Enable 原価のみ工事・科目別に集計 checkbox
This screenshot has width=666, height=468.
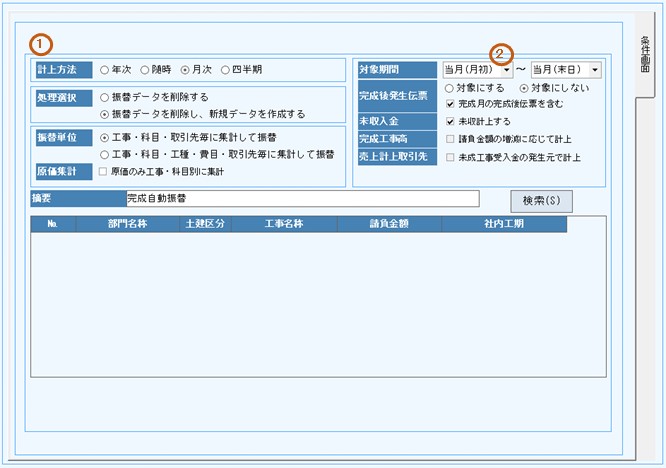(105, 172)
